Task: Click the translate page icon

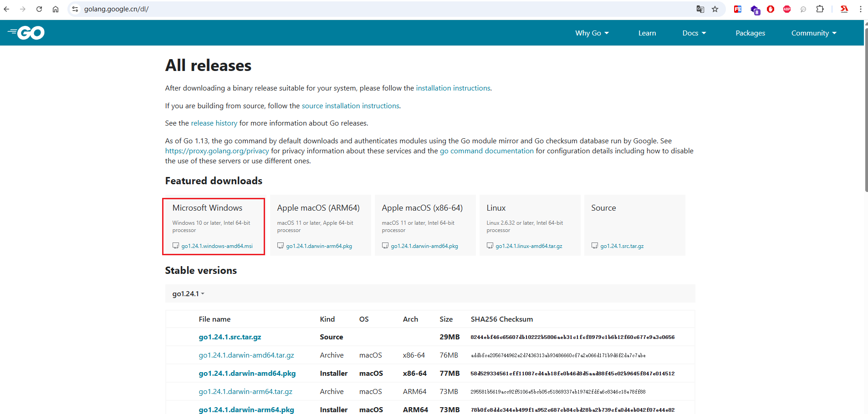Action: pyautogui.click(x=700, y=9)
